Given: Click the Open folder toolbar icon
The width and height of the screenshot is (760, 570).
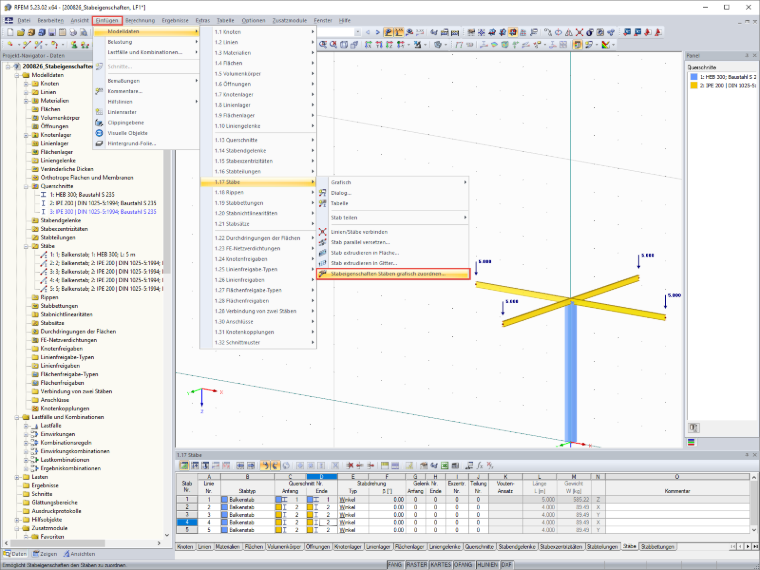Looking at the screenshot, I should coord(20,32).
